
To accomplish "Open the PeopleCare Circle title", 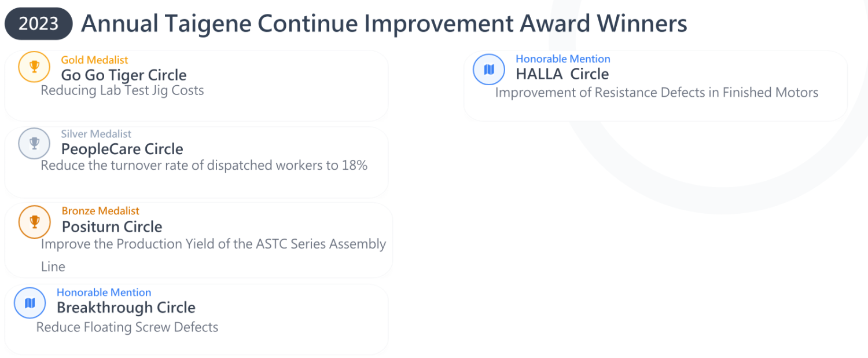I will coord(122,149).
